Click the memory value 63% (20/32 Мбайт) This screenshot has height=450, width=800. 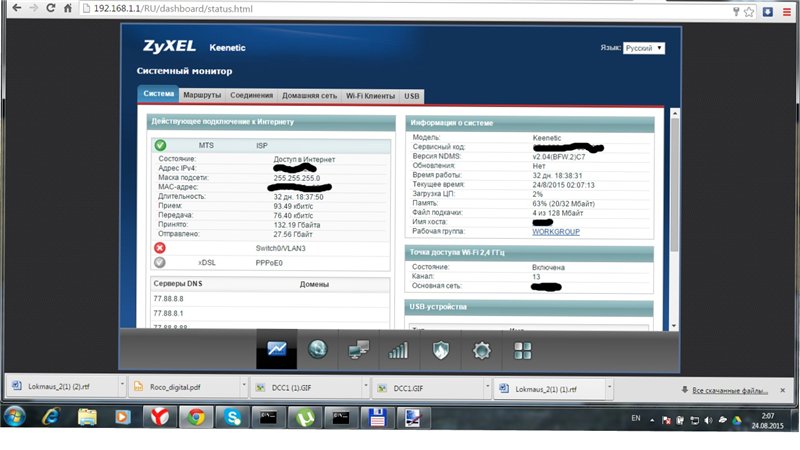point(563,204)
